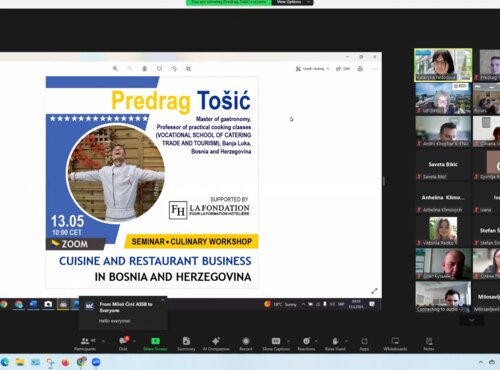Click the fullscreen expand arrow on photo
Screen dimensions: 500x370
pyautogui.click(x=374, y=291)
